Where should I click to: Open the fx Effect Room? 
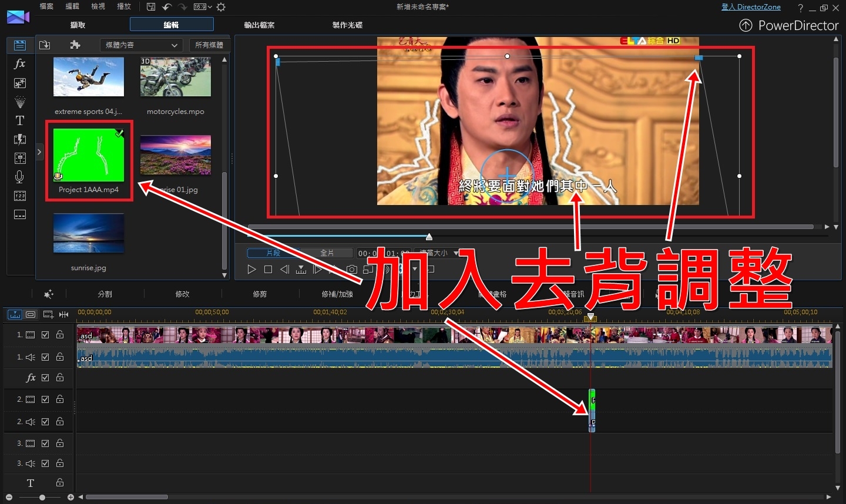[x=20, y=63]
